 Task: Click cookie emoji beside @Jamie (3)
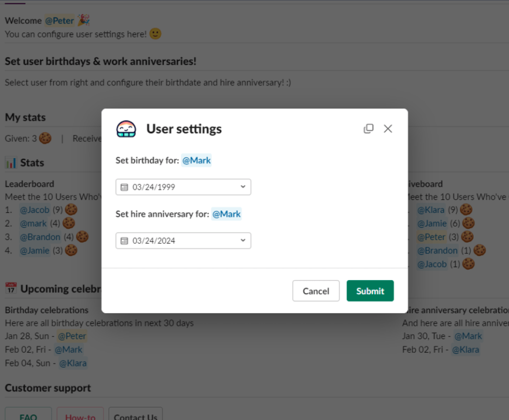pyautogui.click(x=71, y=250)
